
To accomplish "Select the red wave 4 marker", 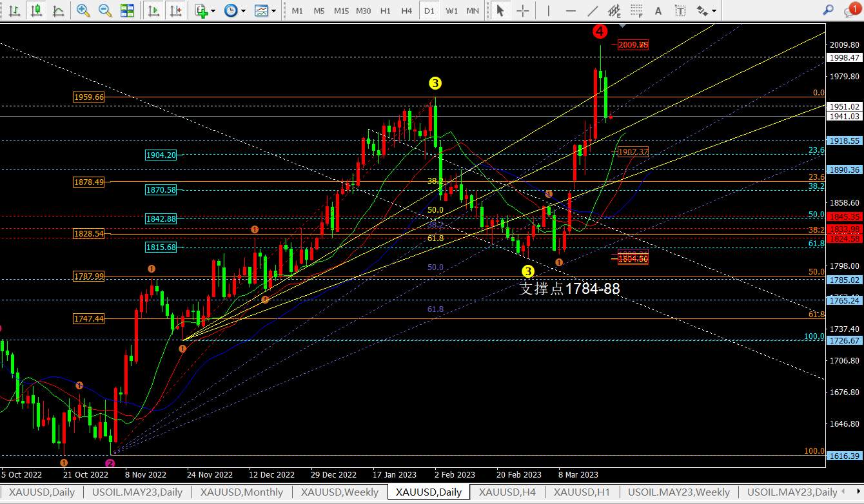I will tap(600, 32).
